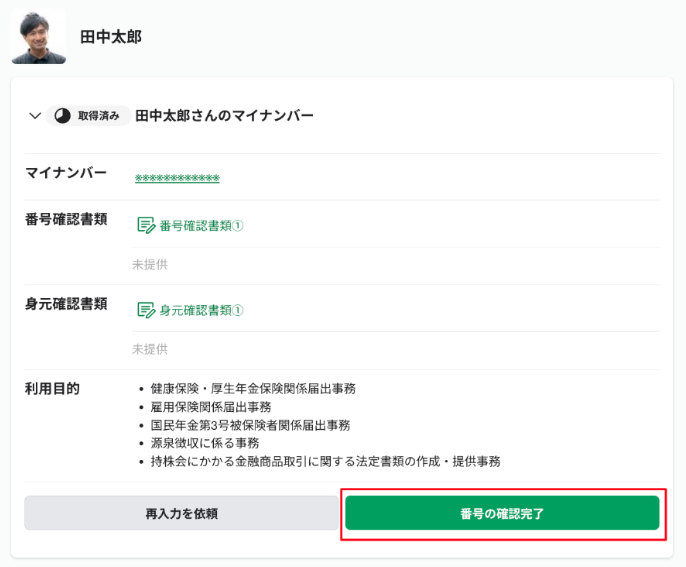686x567 pixels.
Task: Click the 身元確認書類 row label
Action: click(x=66, y=304)
